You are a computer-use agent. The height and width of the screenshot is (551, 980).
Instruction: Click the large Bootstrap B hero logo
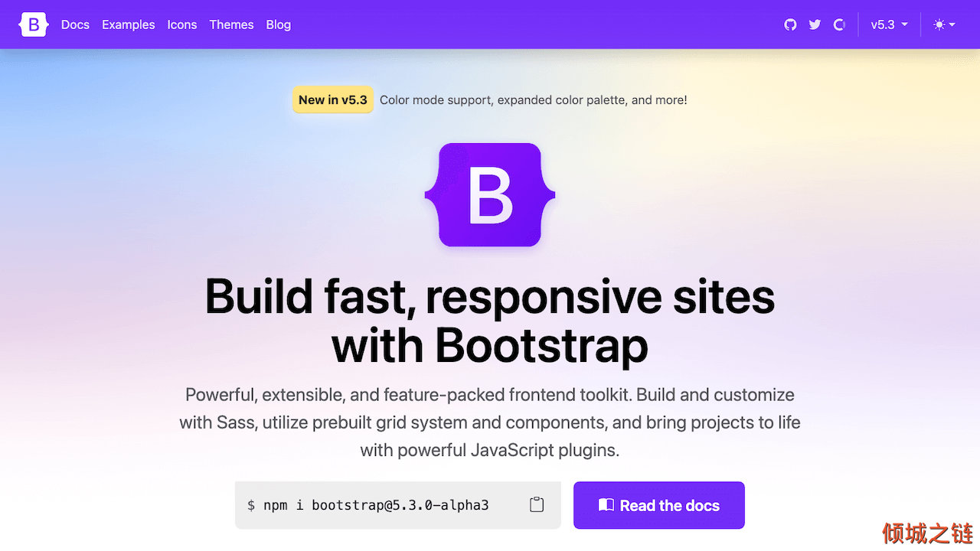tap(490, 195)
